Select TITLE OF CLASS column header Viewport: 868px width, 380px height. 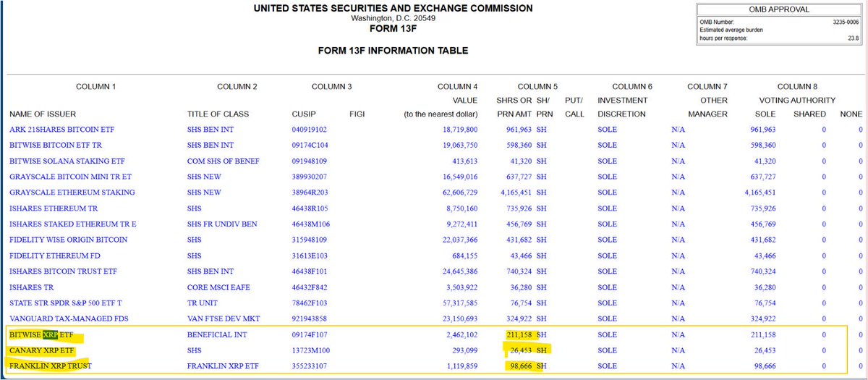click(218, 114)
